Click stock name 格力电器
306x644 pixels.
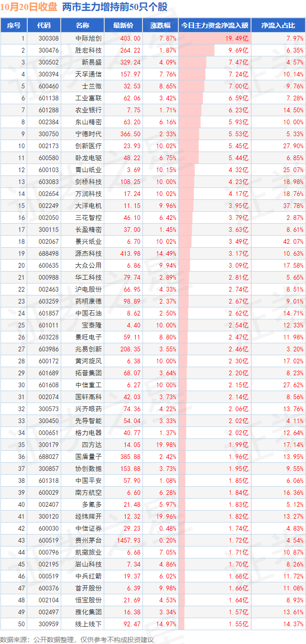click(x=88, y=433)
